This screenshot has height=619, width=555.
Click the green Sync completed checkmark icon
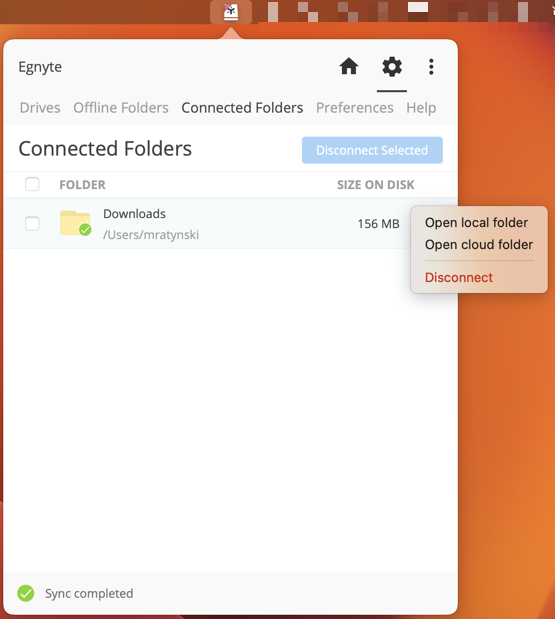pos(26,593)
